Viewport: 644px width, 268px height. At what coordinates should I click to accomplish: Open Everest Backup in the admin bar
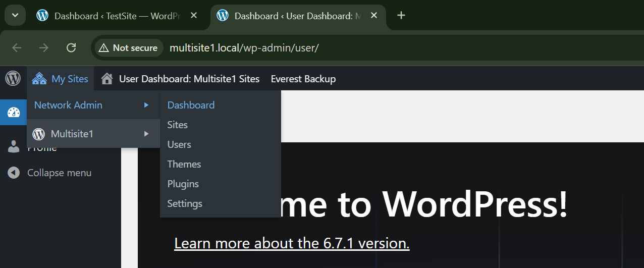[x=303, y=79]
